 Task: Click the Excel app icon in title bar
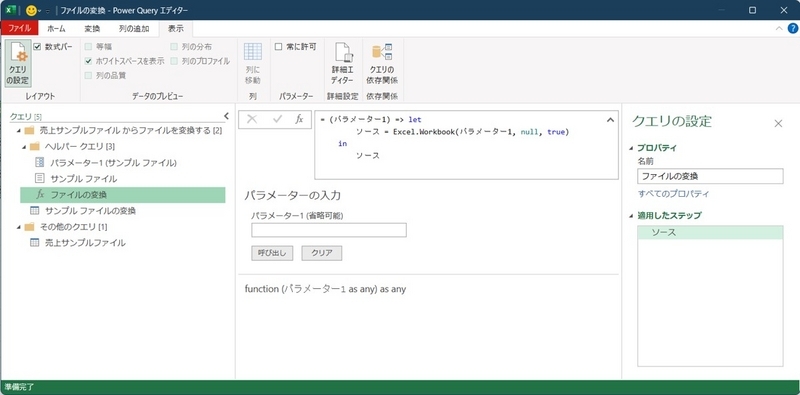pyautogui.click(x=11, y=10)
